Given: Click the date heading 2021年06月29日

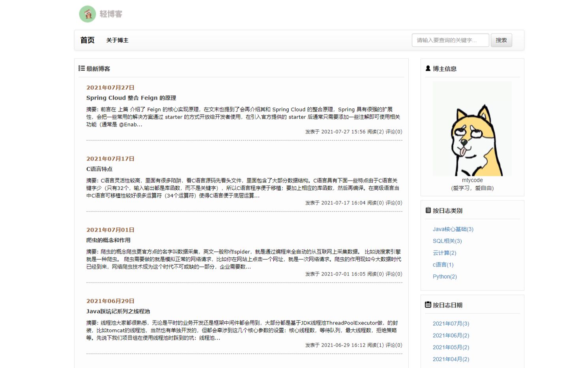Looking at the screenshot, I should (111, 301).
